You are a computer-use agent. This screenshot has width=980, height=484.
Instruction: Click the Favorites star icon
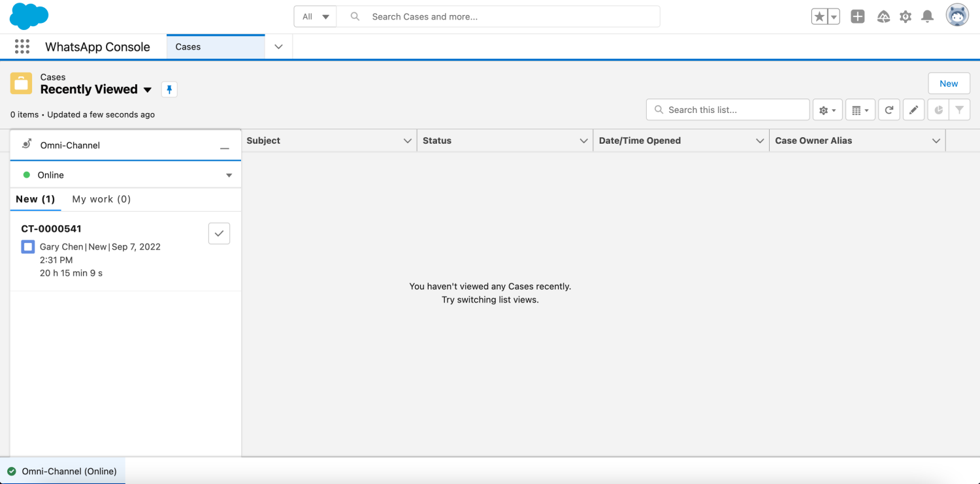(819, 17)
